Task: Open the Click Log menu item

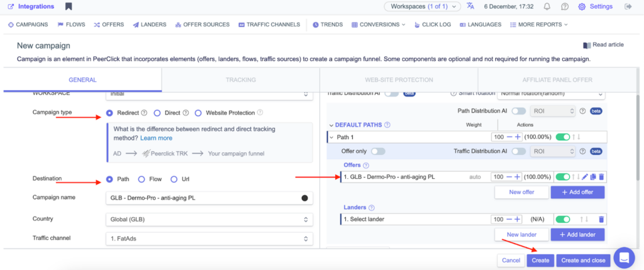Action: 433,25
